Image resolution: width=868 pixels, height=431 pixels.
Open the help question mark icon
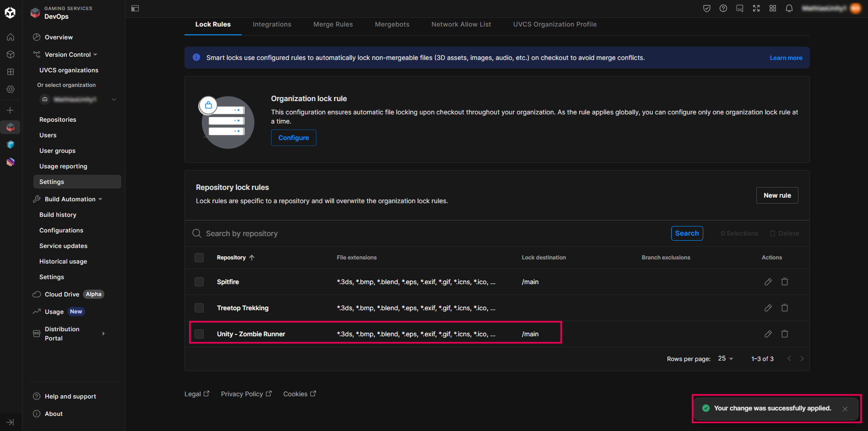(x=723, y=8)
